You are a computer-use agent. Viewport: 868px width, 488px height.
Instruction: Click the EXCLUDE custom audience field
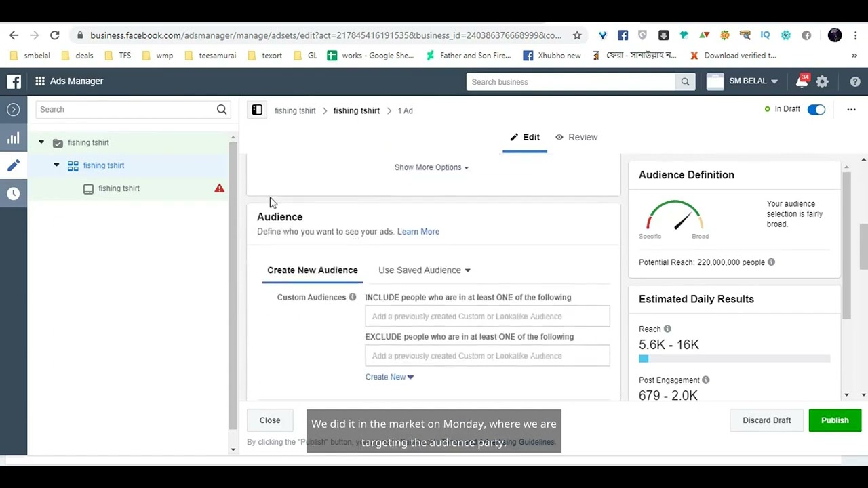pyautogui.click(x=488, y=356)
